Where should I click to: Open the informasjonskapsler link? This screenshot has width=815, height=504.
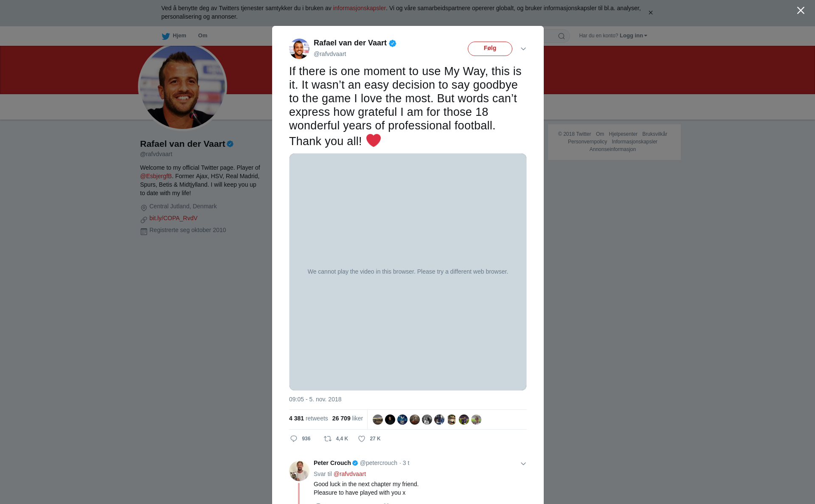point(359,8)
